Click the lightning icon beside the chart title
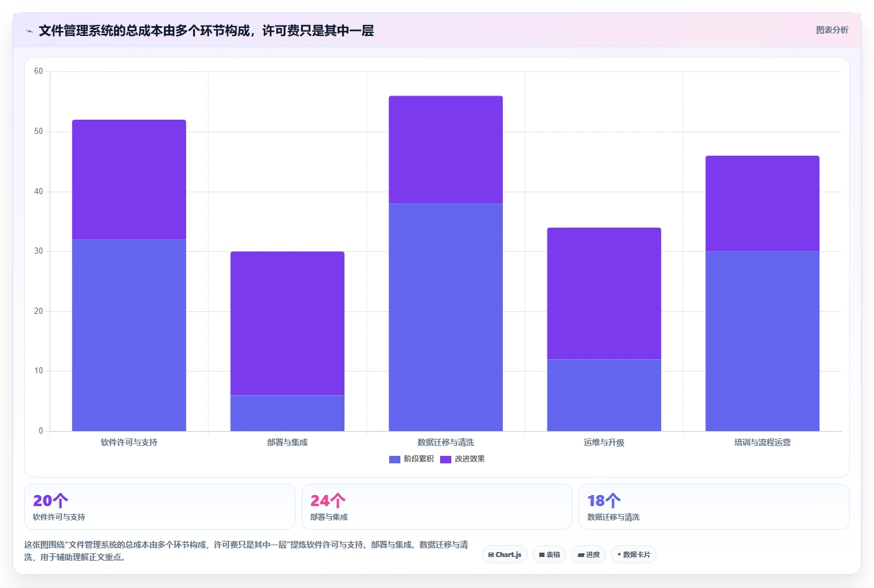 tap(29, 31)
